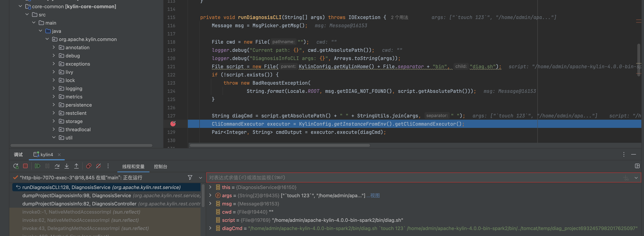Expand the exceptions package

(x=54, y=64)
